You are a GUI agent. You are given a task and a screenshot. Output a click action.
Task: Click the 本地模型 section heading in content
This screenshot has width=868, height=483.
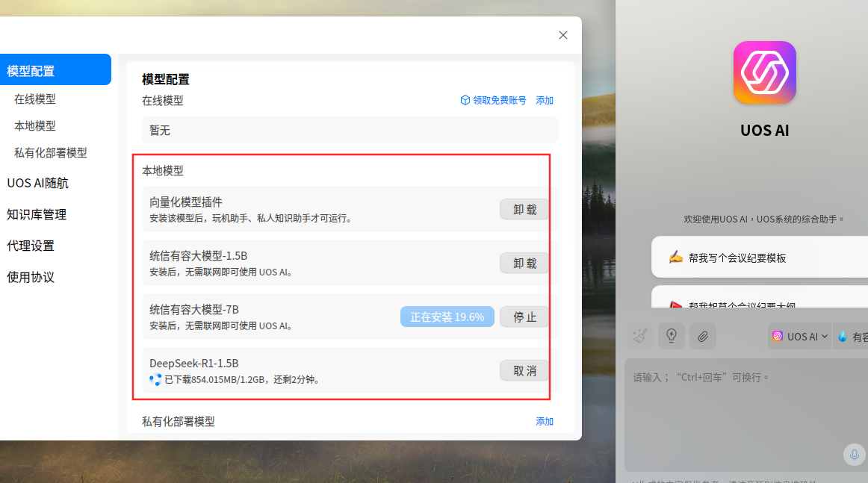163,171
